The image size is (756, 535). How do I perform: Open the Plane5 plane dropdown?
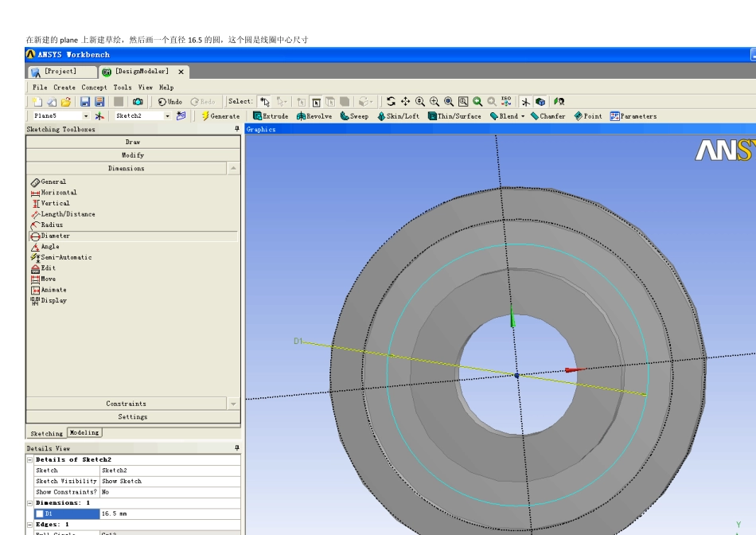coord(86,116)
